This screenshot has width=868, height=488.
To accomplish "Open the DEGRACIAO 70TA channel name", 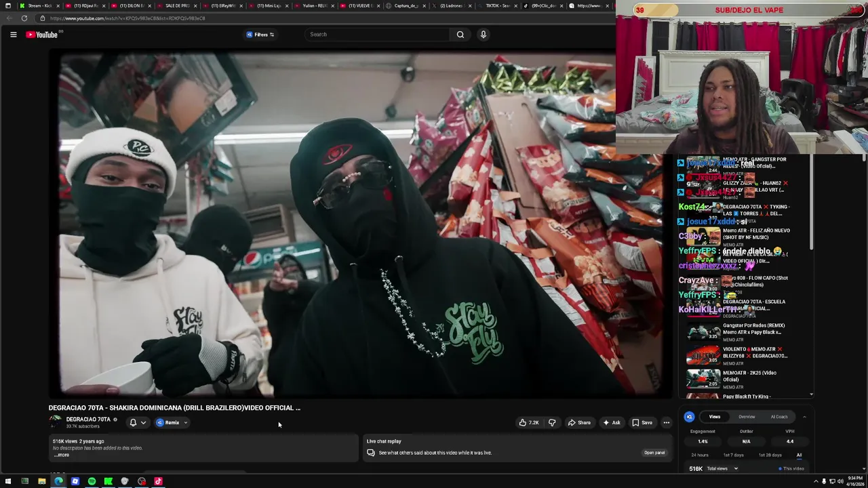I will click(x=88, y=420).
